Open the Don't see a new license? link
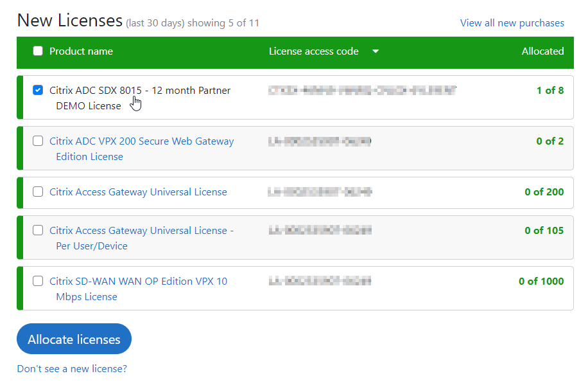This screenshot has width=588, height=385. 72,369
